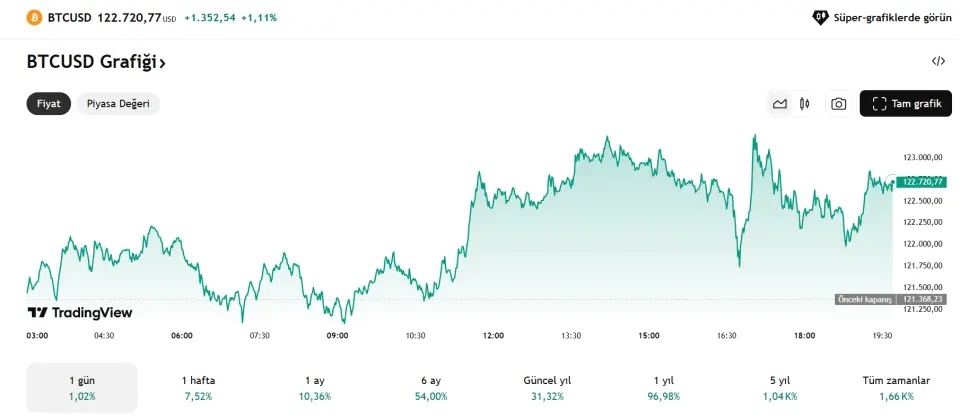The height and width of the screenshot is (419, 960).
Task: Click the current price label 122.720,77
Action: pyautogui.click(x=922, y=182)
